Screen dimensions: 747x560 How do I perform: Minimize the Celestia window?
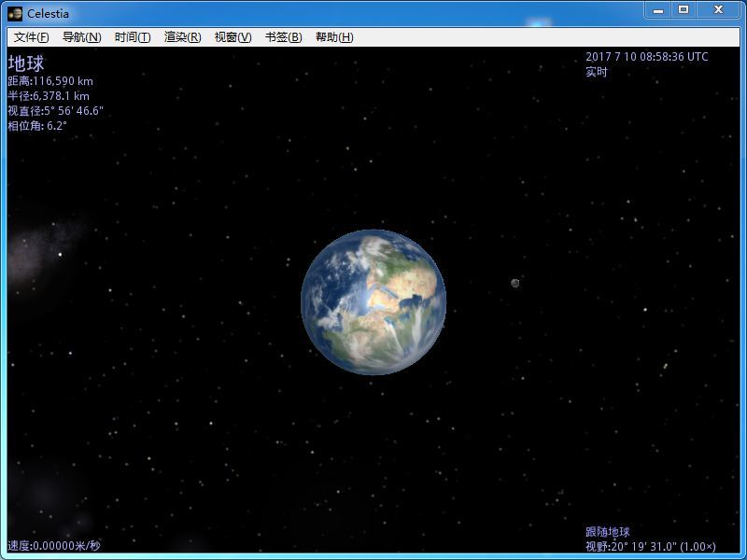click(657, 10)
